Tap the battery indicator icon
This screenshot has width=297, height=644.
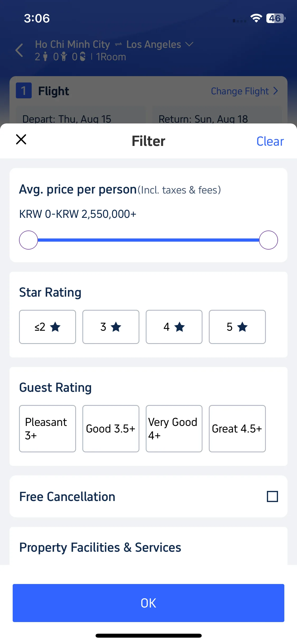276,18
